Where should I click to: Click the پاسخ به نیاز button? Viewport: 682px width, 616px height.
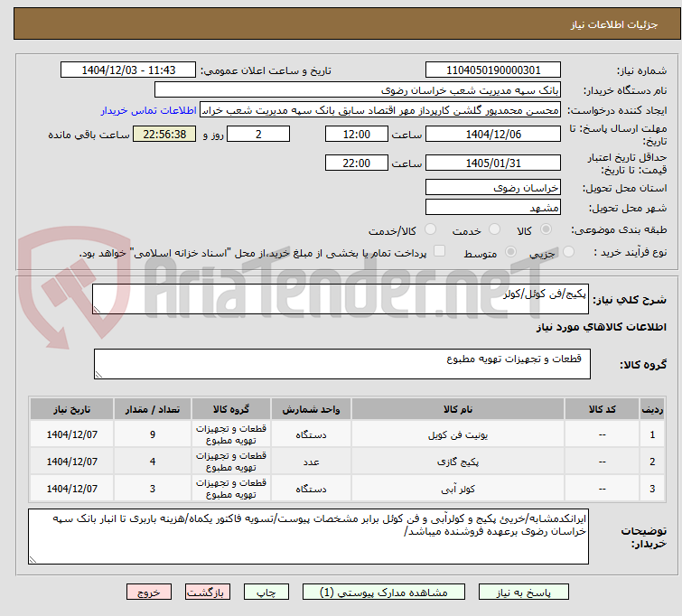point(524,593)
